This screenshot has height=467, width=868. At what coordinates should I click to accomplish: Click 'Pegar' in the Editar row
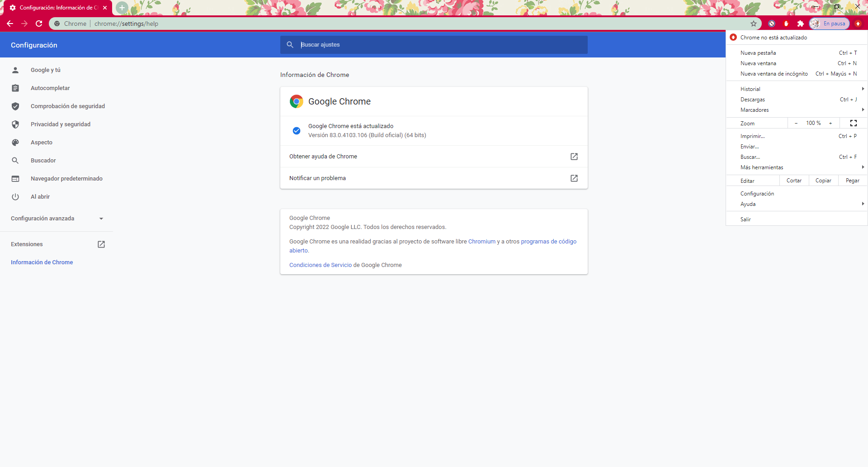coord(853,181)
